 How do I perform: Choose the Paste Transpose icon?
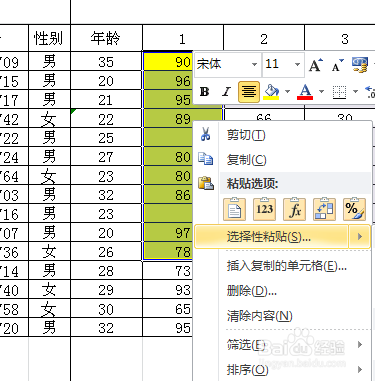(324, 209)
